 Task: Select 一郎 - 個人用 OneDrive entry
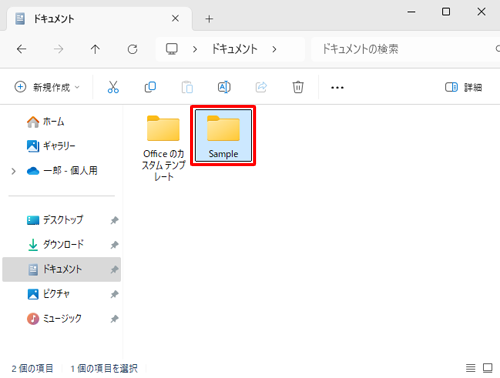click(x=62, y=171)
